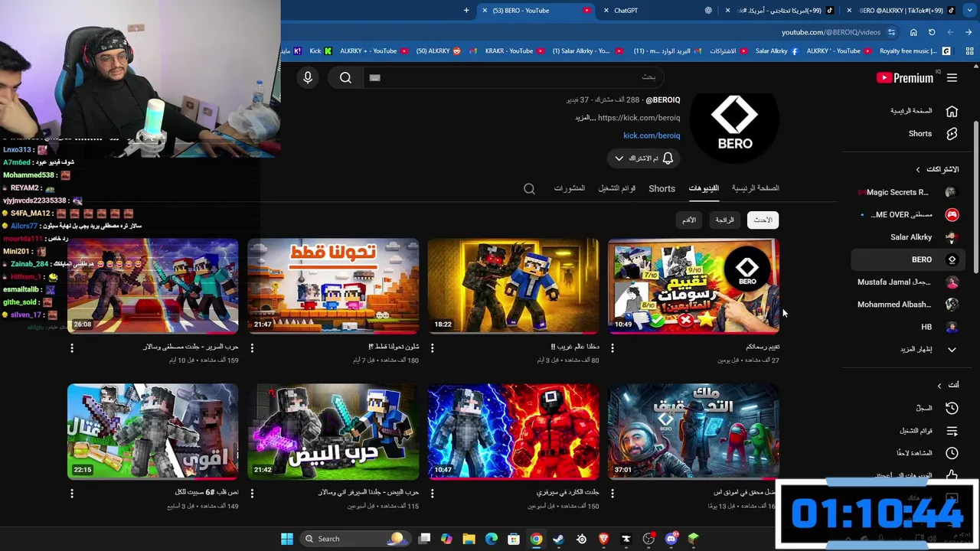The height and width of the screenshot is (551, 980).
Task: Switch to قوائم التشغيل playlists tab
Action: point(617,188)
